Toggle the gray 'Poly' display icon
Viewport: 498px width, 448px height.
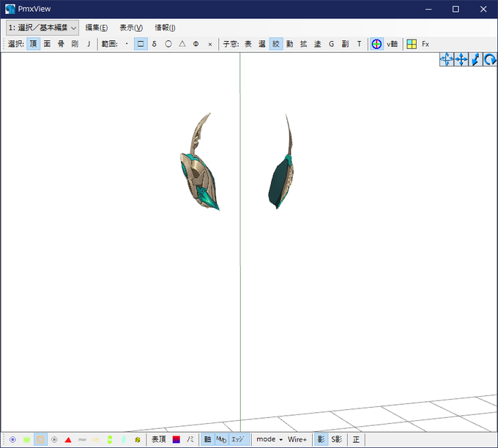tap(82, 440)
